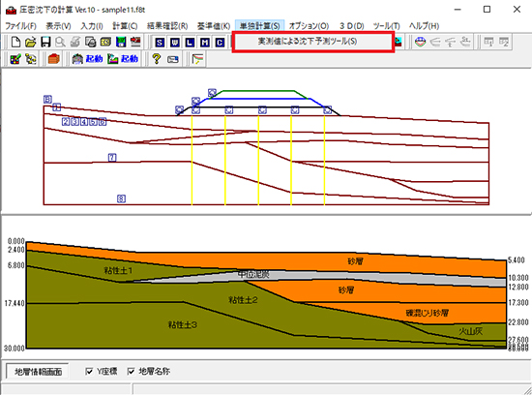The image size is (532, 395).
Task: Select the blue L toolbar button
Action: click(x=190, y=43)
